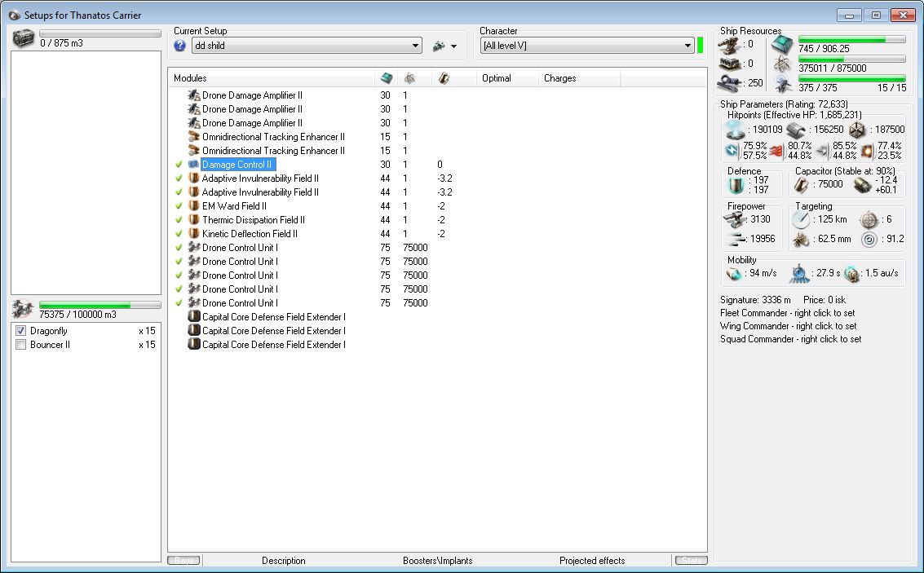Click the launcher hardpoints icon in Ship Resources

729,64
